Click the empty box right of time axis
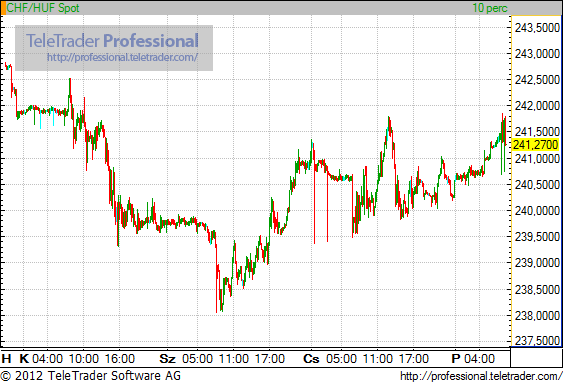 tap(536, 357)
